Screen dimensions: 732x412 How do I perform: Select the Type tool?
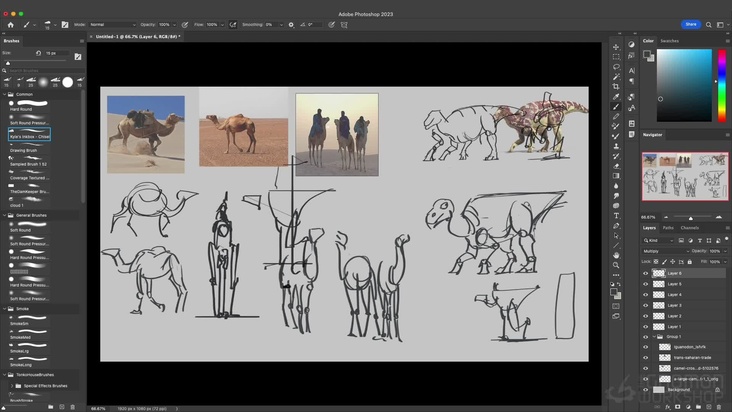616,216
